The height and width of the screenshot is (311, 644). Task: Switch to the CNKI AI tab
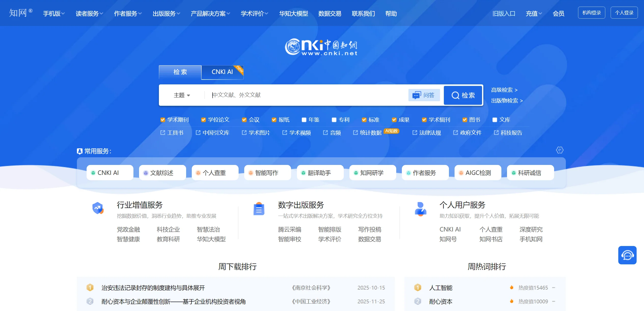pos(222,72)
